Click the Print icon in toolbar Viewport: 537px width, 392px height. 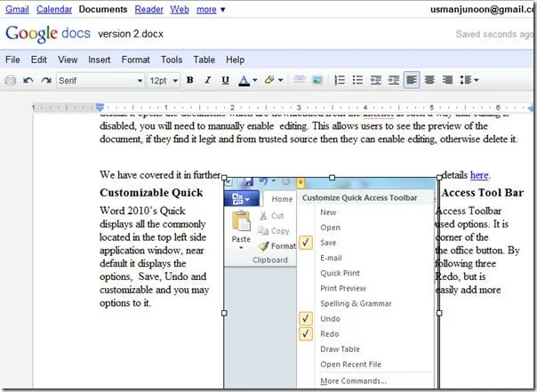point(11,81)
